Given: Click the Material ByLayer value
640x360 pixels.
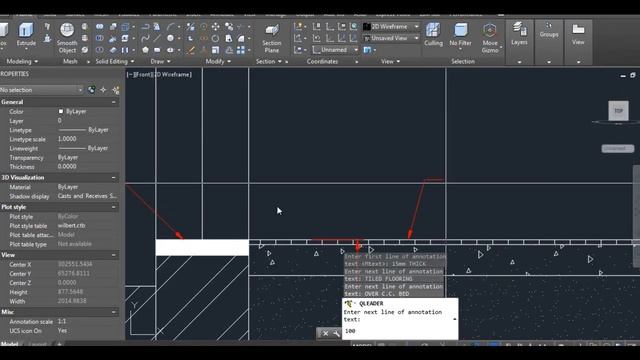Looking at the screenshot, I should coord(68,187).
